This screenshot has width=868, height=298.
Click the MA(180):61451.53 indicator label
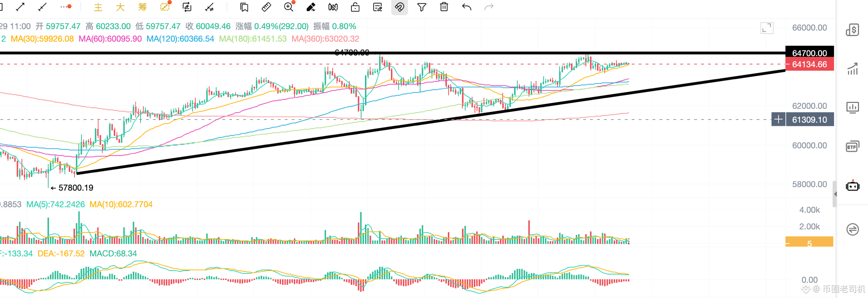click(253, 39)
